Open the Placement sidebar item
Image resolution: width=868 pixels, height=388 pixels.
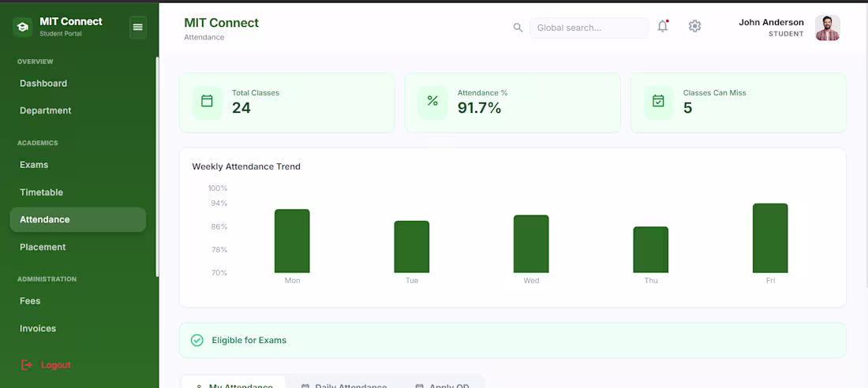click(77, 247)
